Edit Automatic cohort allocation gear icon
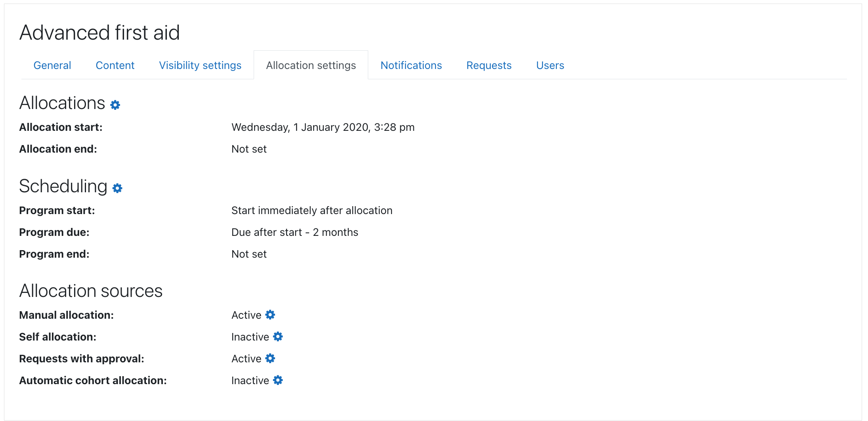This screenshot has width=868, height=421. point(278,380)
